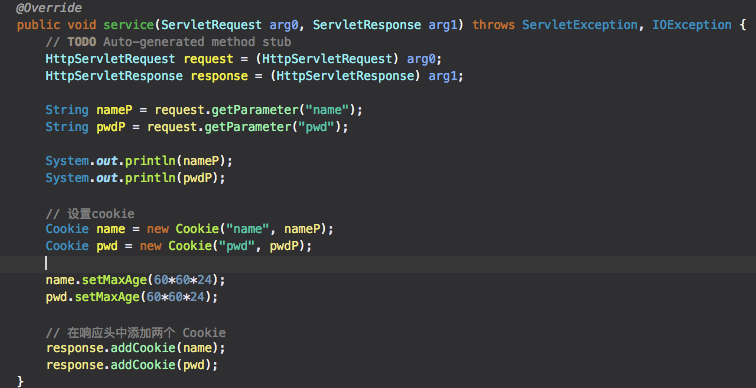Click IOException in method signature
The width and height of the screenshot is (756, 388).
(691, 25)
